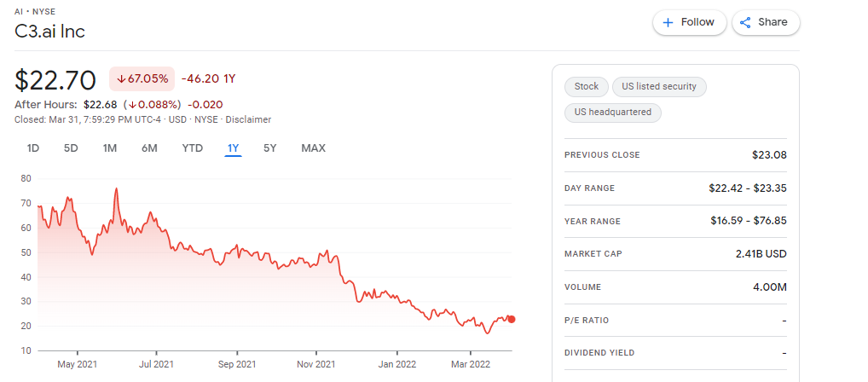The width and height of the screenshot is (868, 382).
Task: Click the red end-point dot on chart
Action: coord(512,320)
